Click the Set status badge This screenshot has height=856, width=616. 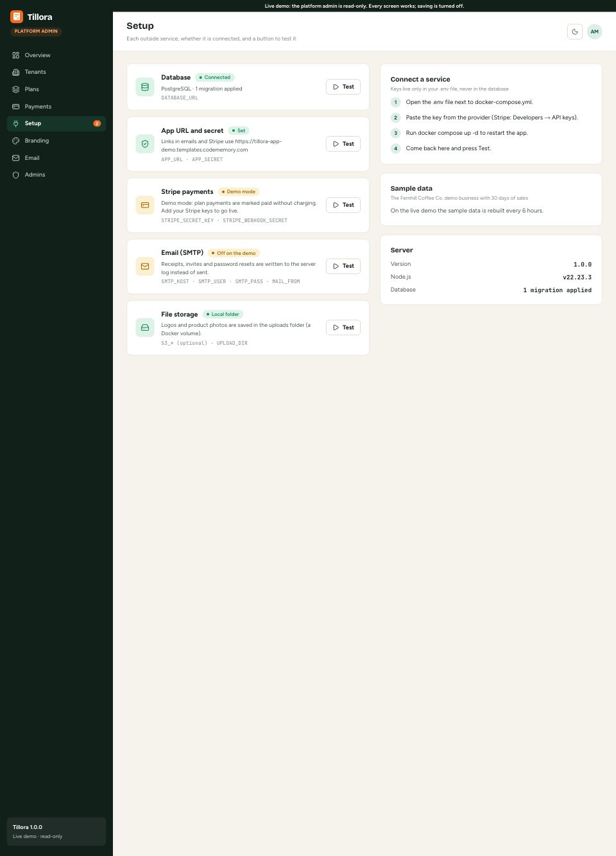(239, 130)
